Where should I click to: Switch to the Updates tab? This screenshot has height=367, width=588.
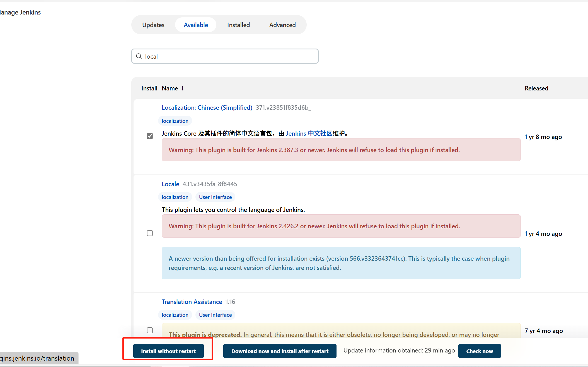pyautogui.click(x=153, y=25)
